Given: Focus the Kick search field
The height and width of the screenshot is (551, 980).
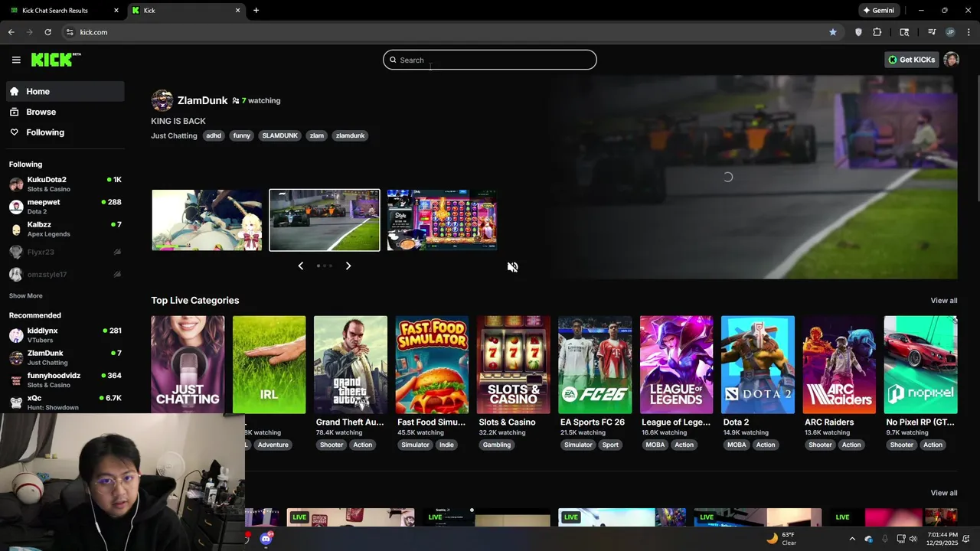Looking at the screenshot, I should [x=490, y=60].
